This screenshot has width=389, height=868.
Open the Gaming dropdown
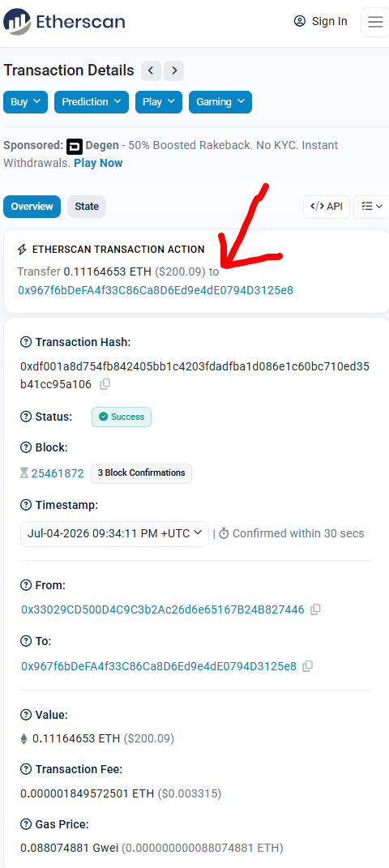coord(220,102)
